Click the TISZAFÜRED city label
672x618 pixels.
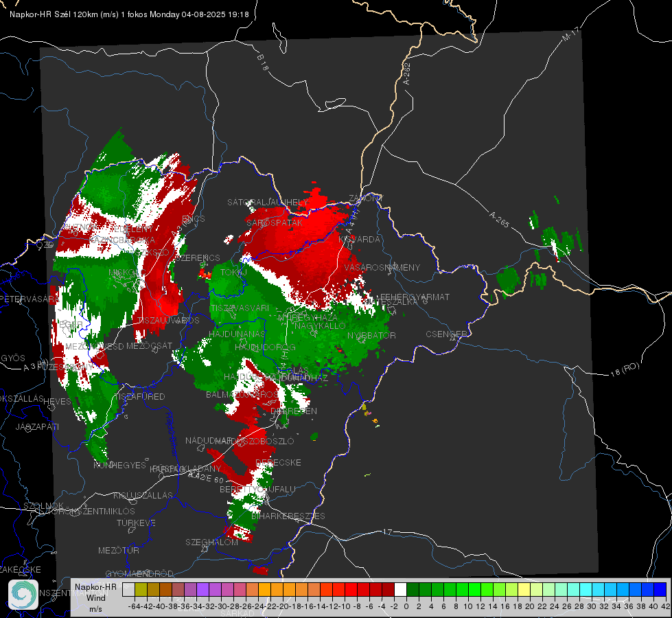[141, 397]
